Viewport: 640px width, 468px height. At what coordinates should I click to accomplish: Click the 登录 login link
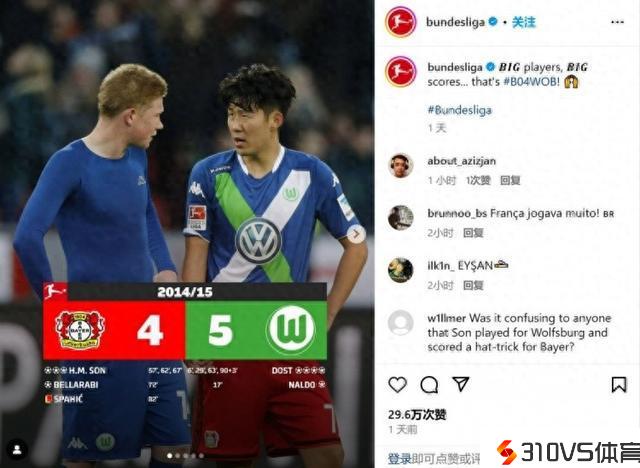point(400,459)
